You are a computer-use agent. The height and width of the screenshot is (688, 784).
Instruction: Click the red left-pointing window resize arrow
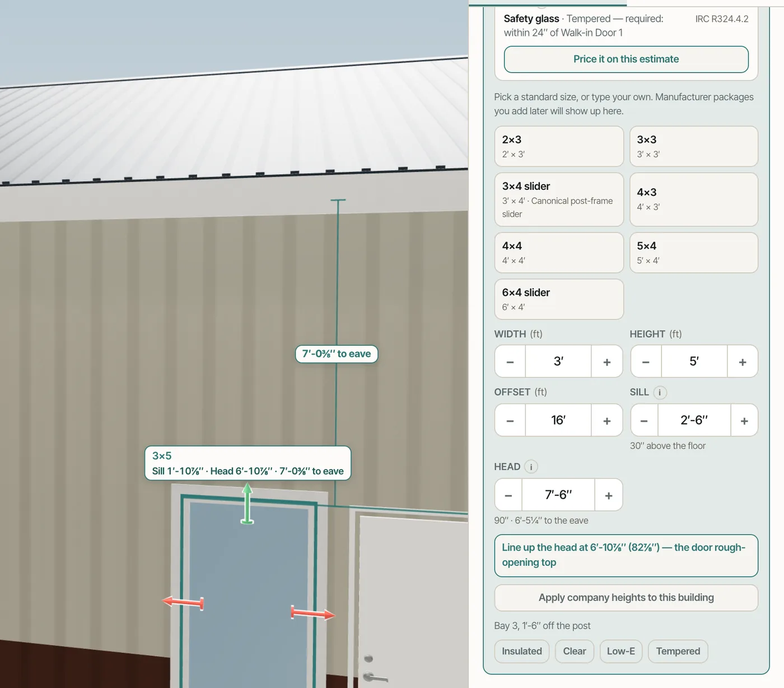point(183,602)
